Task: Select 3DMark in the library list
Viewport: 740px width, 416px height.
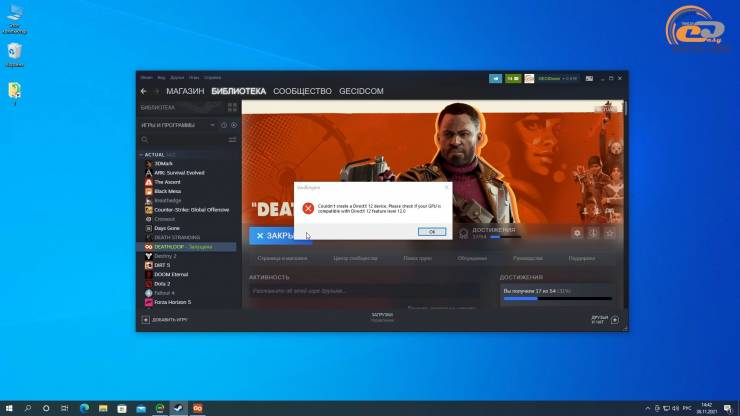Action: [x=187, y=163]
